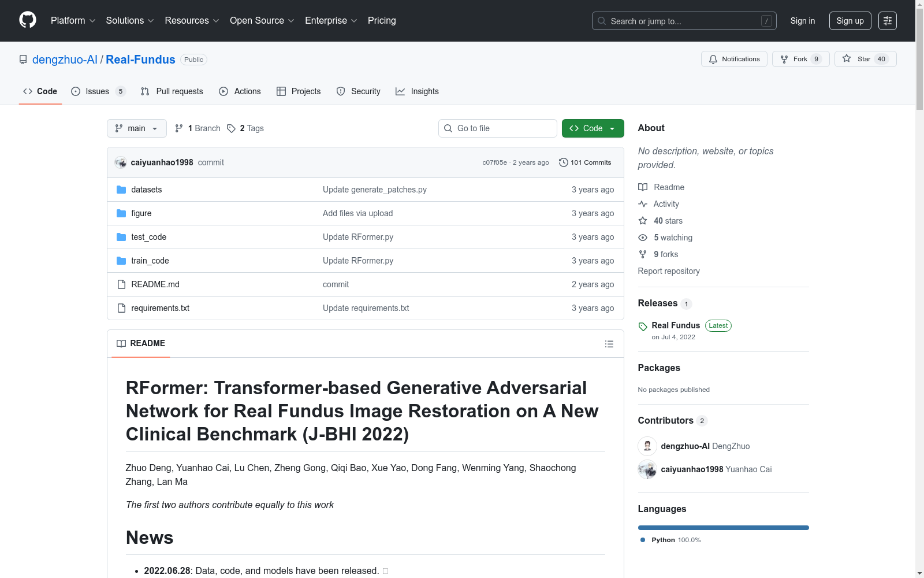This screenshot has height=578, width=924.
Task: Open the dengzhuo-AI owner profile link
Action: tap(65, 60)
